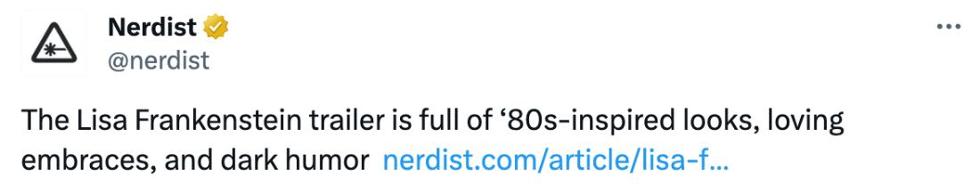980x193 pixels.
Task: Open the Nerdist profile avatar
Action: click(54, 43)
